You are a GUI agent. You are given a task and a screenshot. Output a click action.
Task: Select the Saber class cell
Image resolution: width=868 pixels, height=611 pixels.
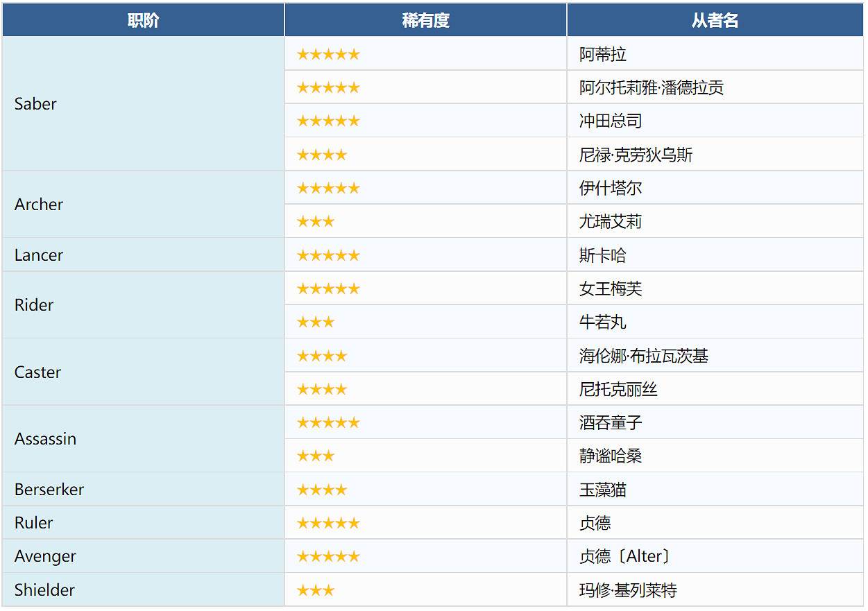pyautogui.click(x=35, y=104)
